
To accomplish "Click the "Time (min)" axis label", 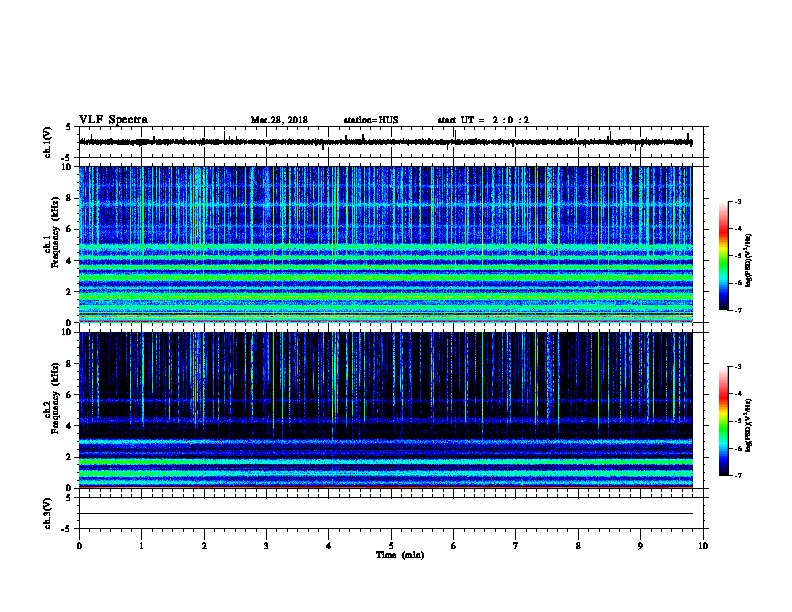I will coord(400,555).
